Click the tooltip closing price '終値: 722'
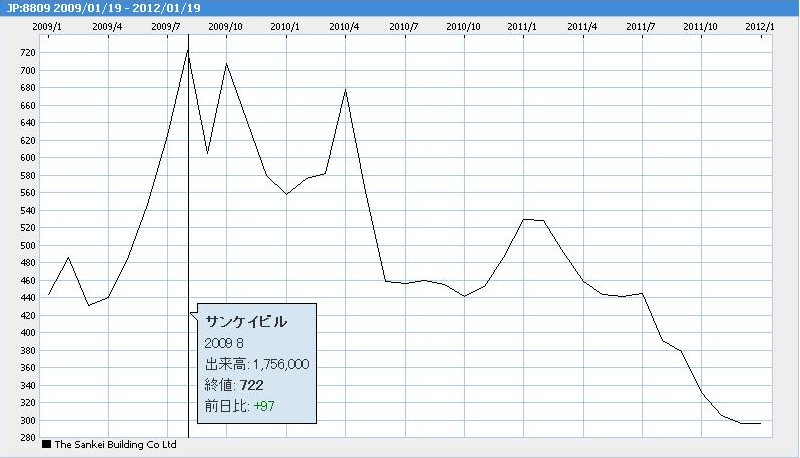 [x=234, y=385]
